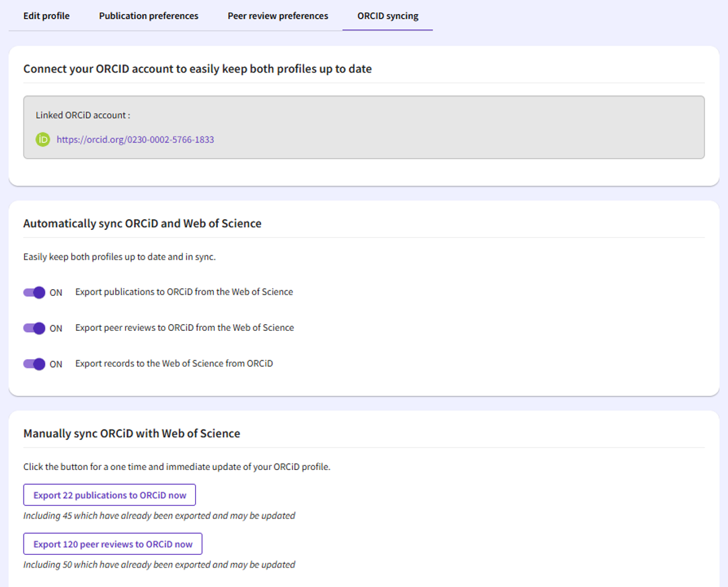Click the Automatically sync ORCiD heading
The image size is (728, 587).
[142, 223]
